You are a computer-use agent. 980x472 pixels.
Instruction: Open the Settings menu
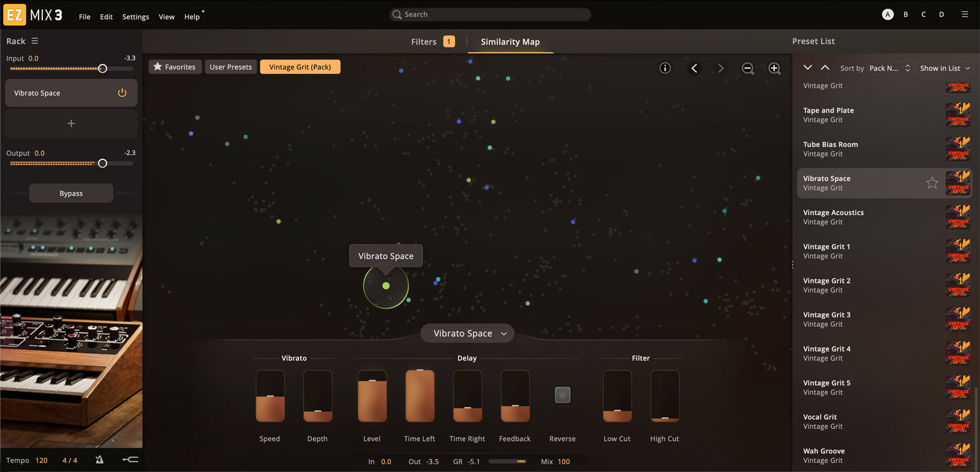(x=135, y=17)
